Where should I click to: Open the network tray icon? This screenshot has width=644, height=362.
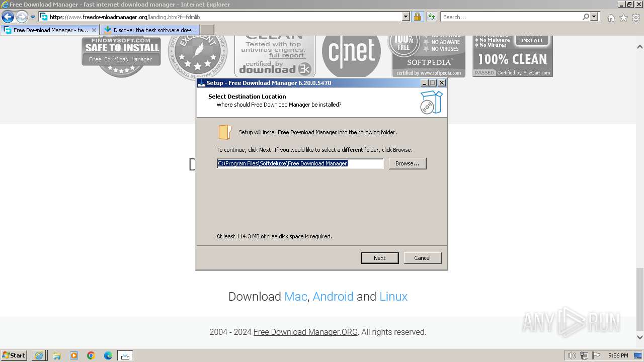[584, 355]
